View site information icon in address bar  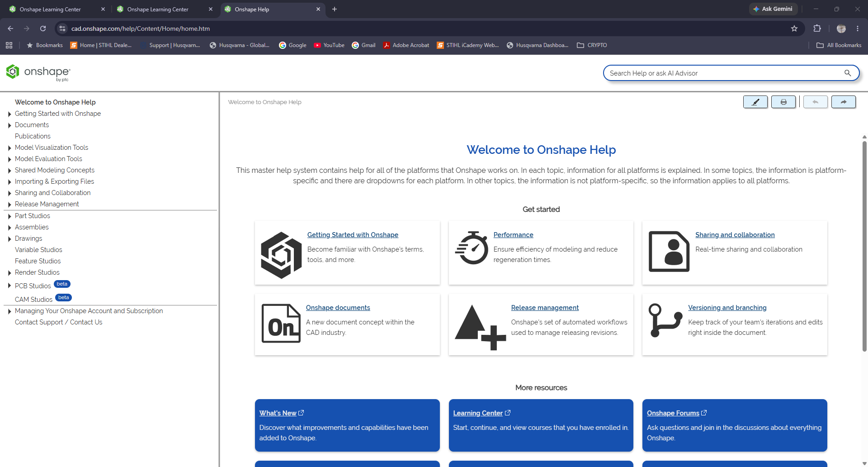point(62,29)
